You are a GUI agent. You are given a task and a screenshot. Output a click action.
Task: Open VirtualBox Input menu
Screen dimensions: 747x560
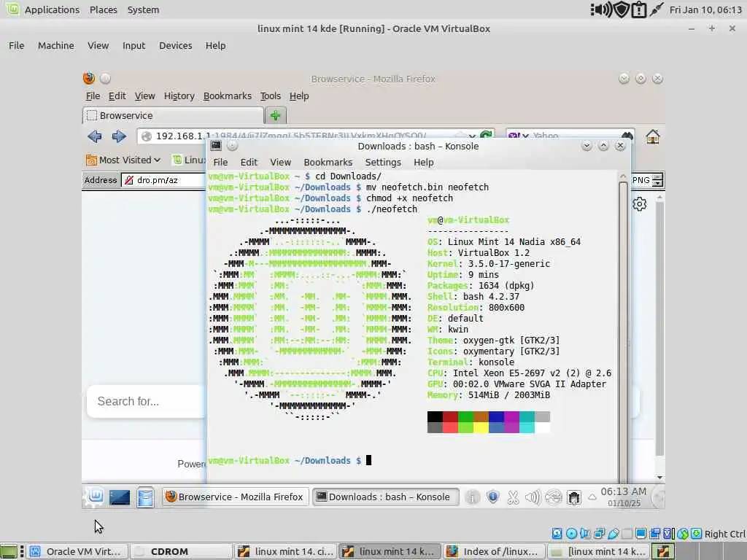[x=133, y=46]
